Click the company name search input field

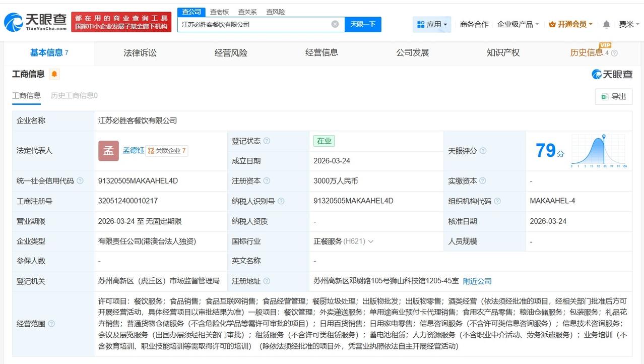(252, 24)
